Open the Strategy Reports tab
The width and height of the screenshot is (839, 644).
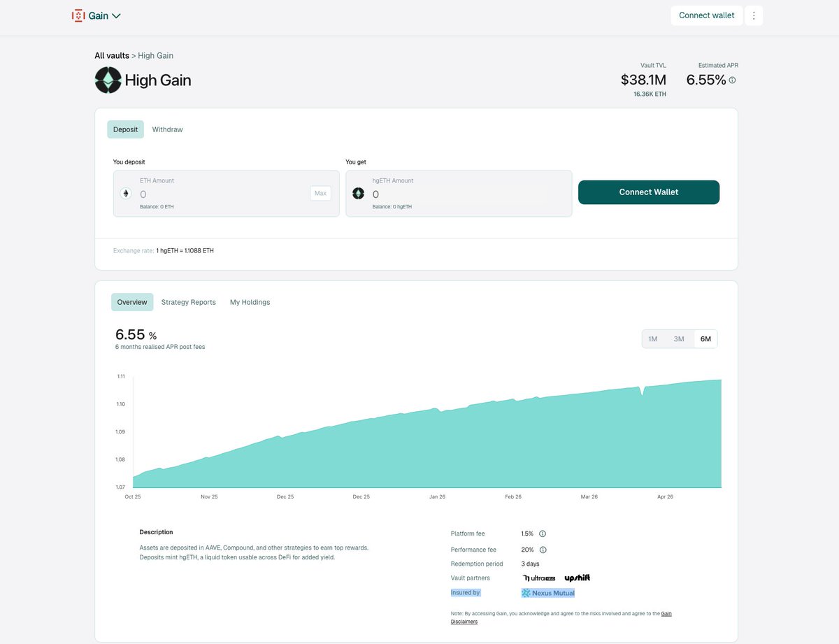click(188, 302)
